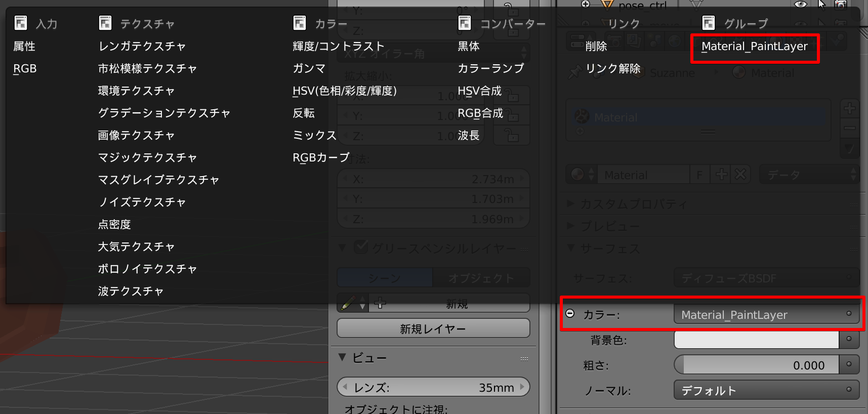Choose RGBカーブ node

(x=321, y=157)
